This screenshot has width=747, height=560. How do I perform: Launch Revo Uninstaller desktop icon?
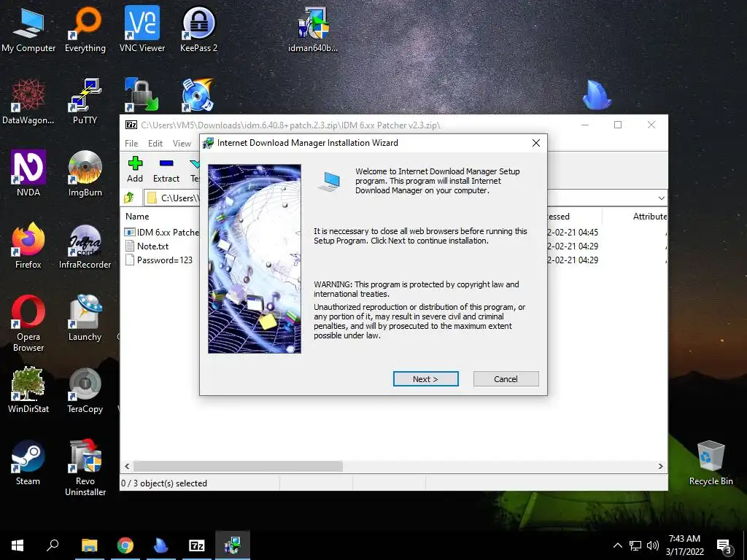click(x=85, y=467)
